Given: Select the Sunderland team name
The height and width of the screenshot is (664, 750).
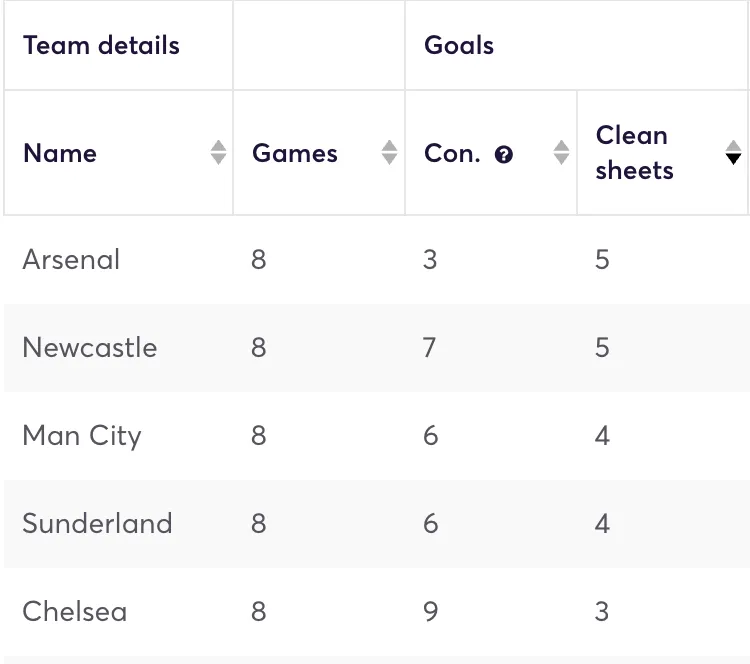Looking at the screenshot, I should 97,524.
